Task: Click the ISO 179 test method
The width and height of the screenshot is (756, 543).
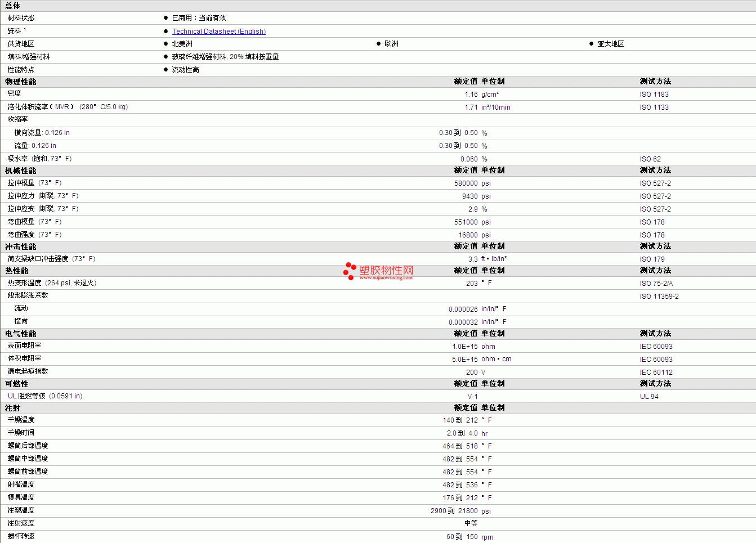Action: (652, 259)
